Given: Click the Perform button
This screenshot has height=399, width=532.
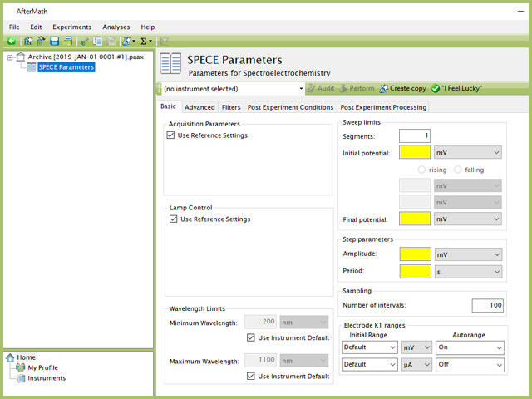Looking at the screenshot, I should coord(357,89).
